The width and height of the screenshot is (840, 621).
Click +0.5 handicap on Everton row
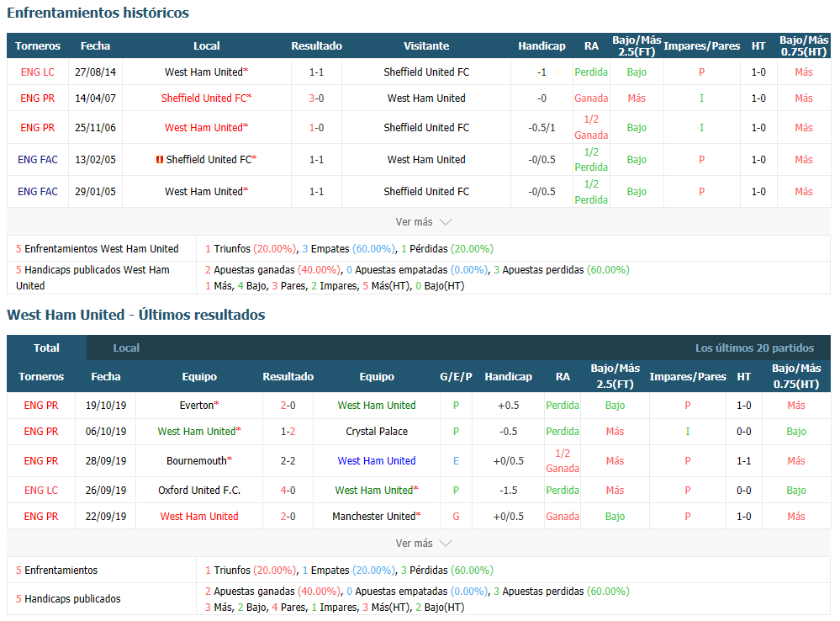(509, 406)
